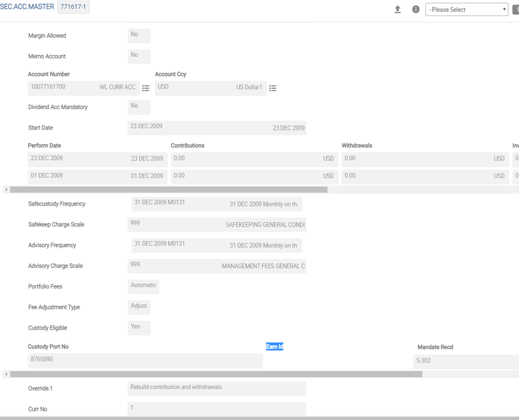Click the information circle icon
Screen dimensions: 519x420
[x=416, y=9]
